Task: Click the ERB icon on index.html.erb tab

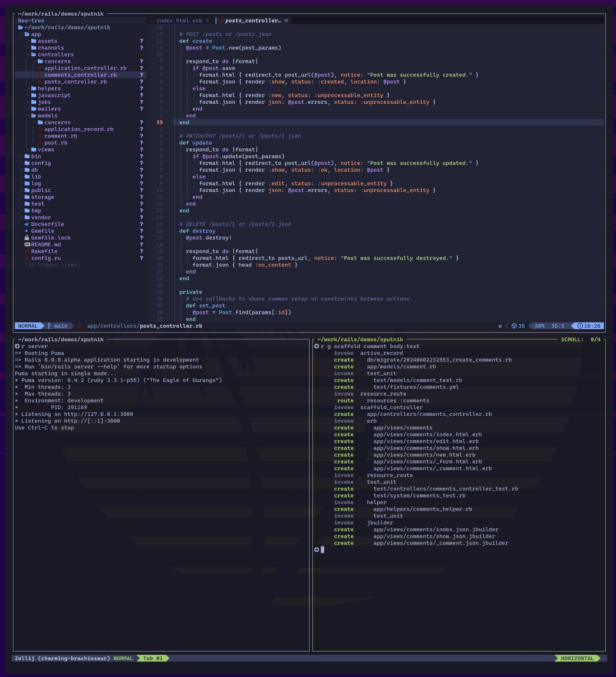Action: [152, 21]
